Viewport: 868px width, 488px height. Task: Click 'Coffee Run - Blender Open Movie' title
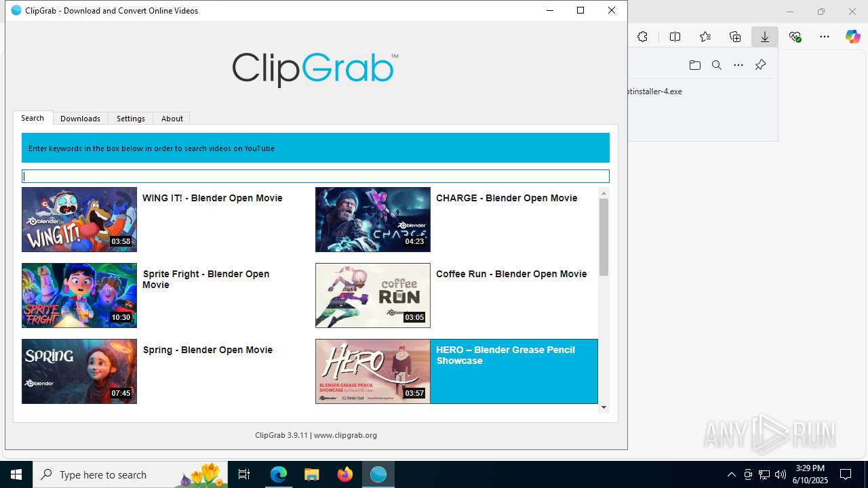[511, 274]
